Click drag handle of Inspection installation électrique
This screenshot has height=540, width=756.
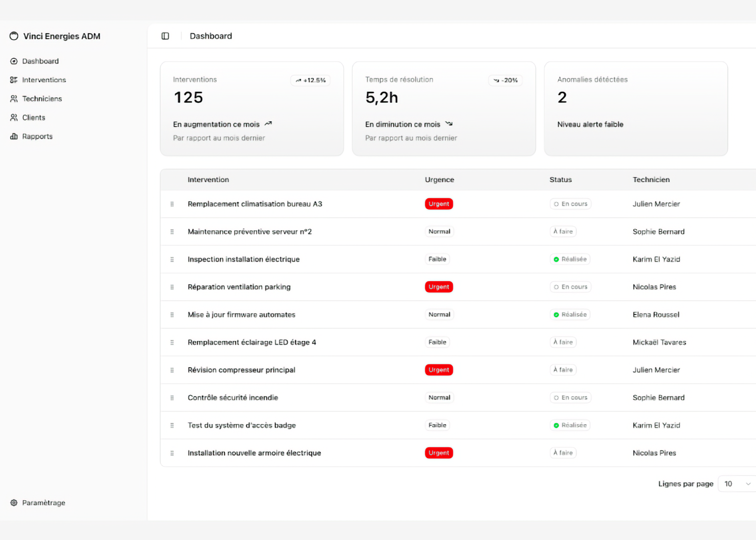[x=172, y=259]
